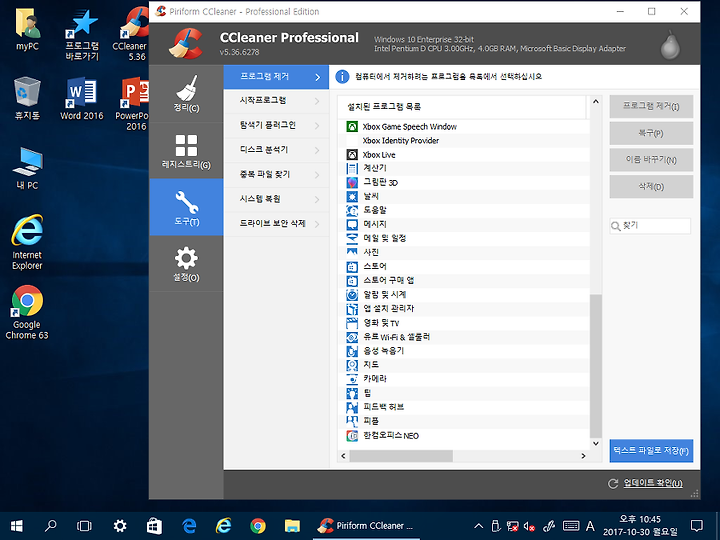Viewport: 720px width, 540px height.
Task: Show hidden system tray icons
Action: 478,526
